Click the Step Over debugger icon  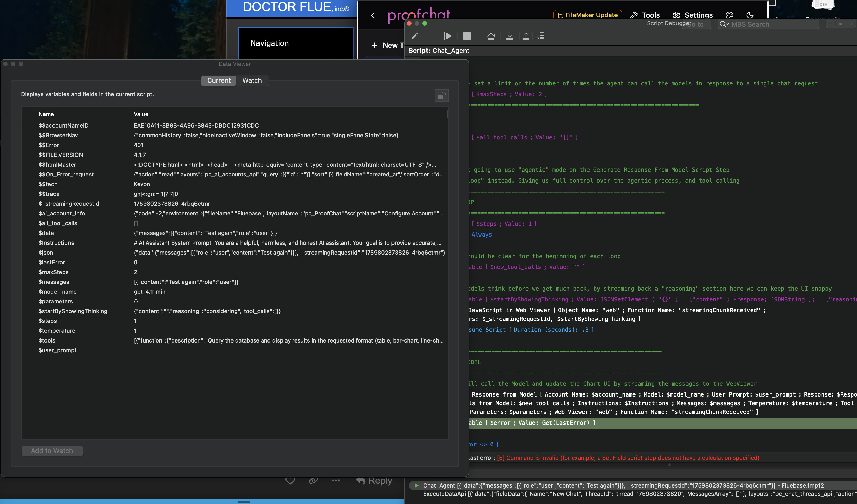pos(491,36)
